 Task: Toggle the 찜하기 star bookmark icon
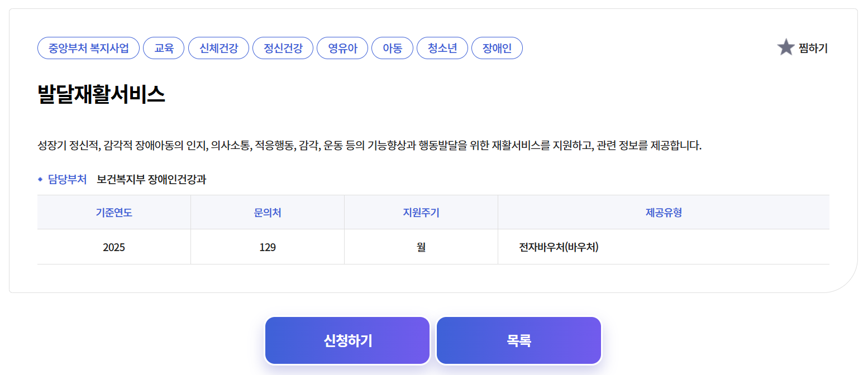[x=786, y=48]
